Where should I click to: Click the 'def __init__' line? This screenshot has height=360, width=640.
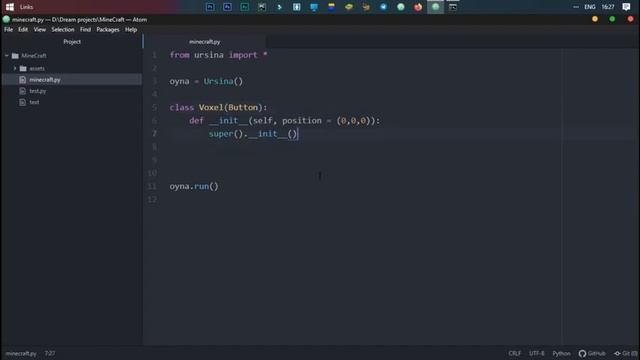coord(284,121)
